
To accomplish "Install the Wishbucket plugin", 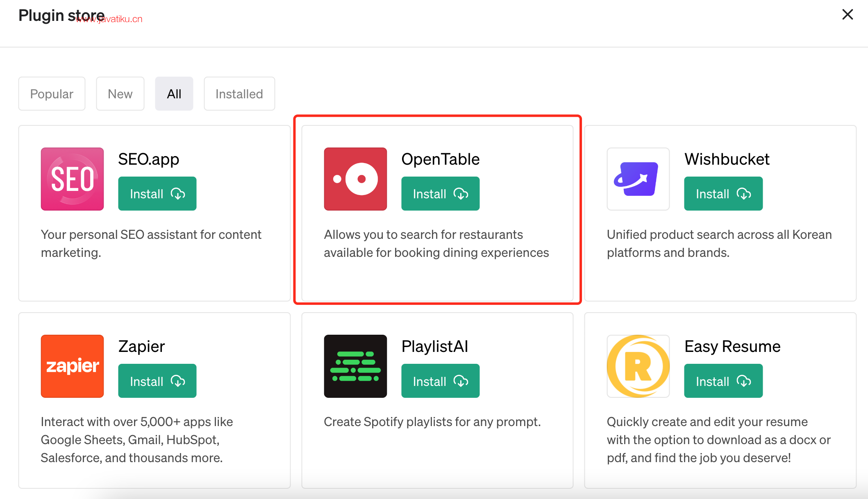I will (723, 194).
